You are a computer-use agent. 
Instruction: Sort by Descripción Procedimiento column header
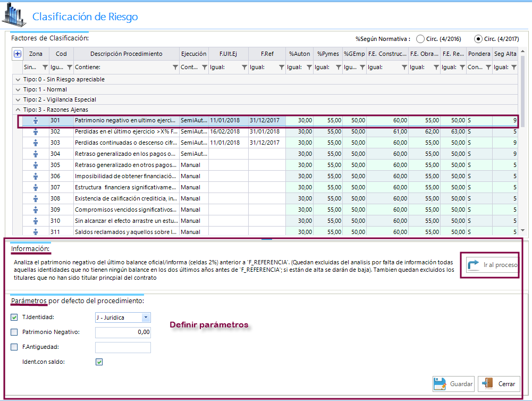point(126,54)
